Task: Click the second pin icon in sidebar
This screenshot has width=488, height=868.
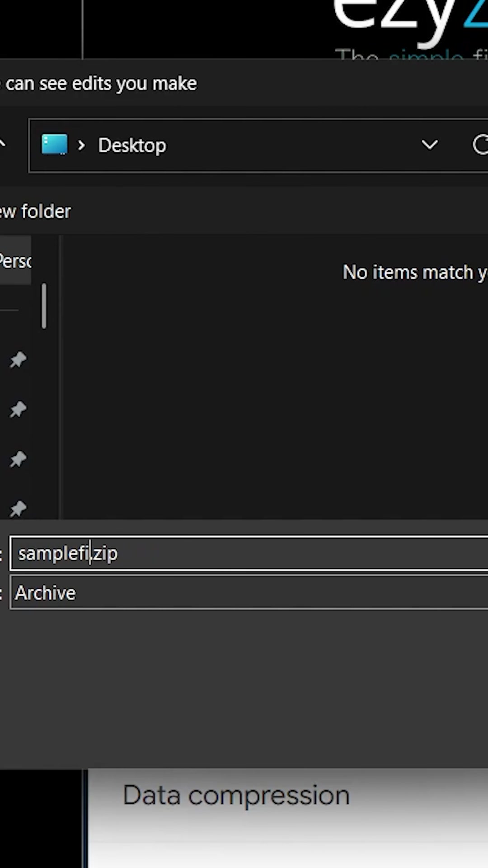Action: (18, 410)
